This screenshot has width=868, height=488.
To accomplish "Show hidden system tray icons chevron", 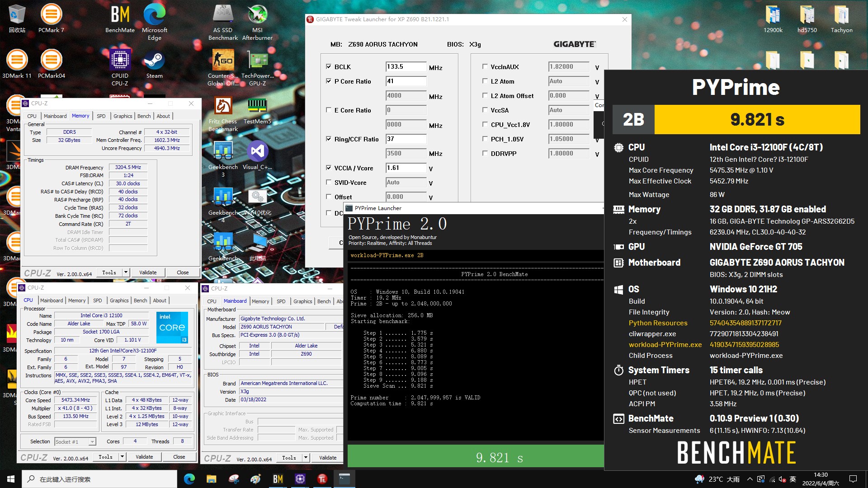I will click(x=750, y=479).
